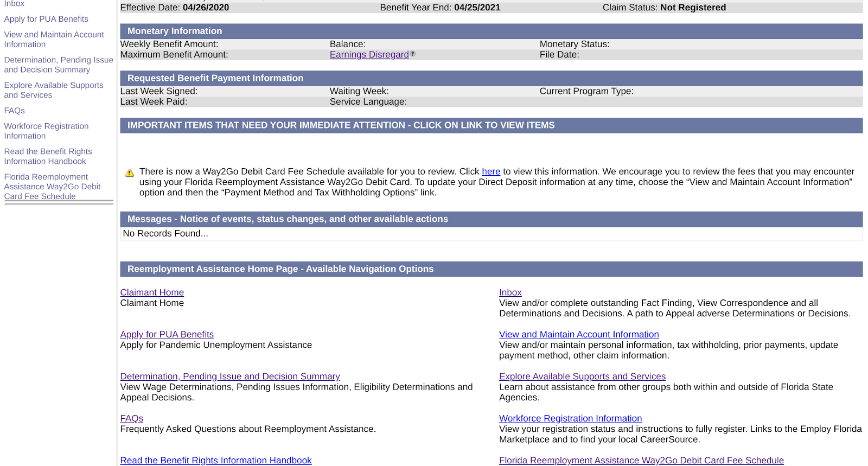Open Workforce Registration Information main link

(x=571, y=419)
